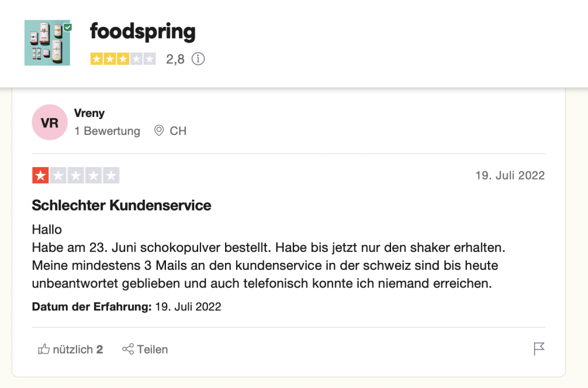Report the review with the flag icon
The image size is (588, 388).
coord(539,348)
